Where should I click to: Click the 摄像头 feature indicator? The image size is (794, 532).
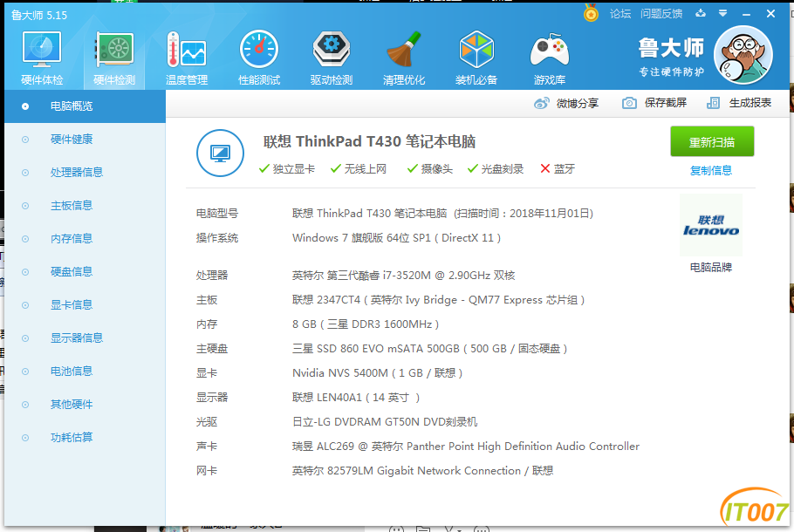pyautogui.click(x=430, y=169)
